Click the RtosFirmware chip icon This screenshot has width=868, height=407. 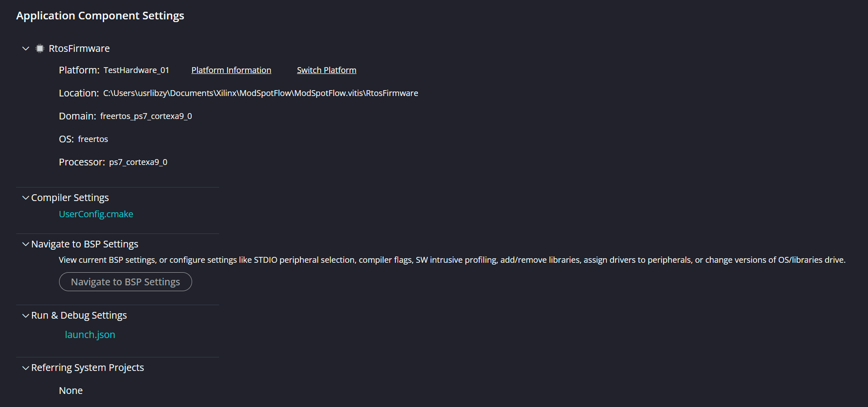pyautogui.click(x=40, y=49)
